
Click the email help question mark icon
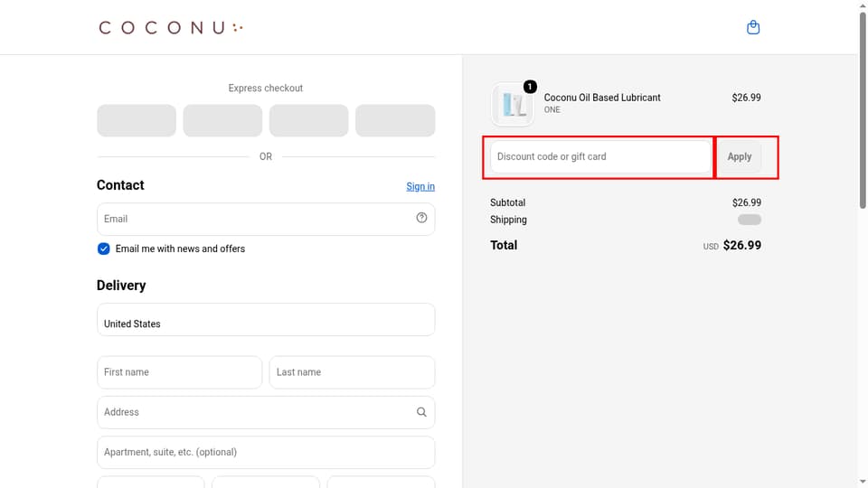coord(421,218)
